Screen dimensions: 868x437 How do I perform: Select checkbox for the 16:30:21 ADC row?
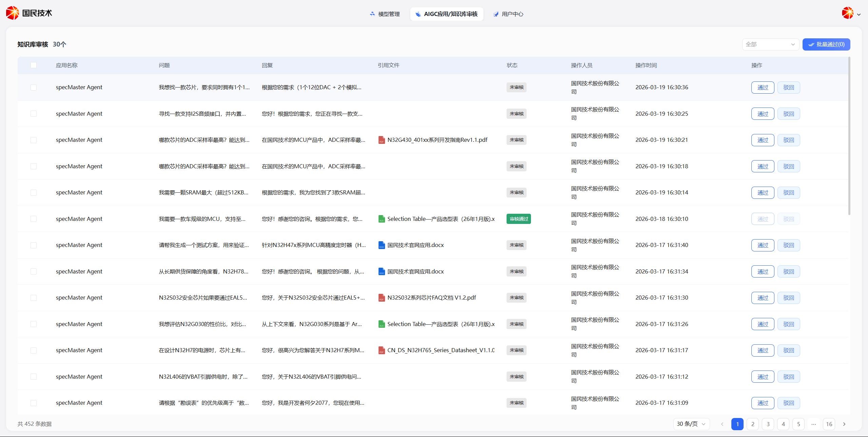coord(34,140)
